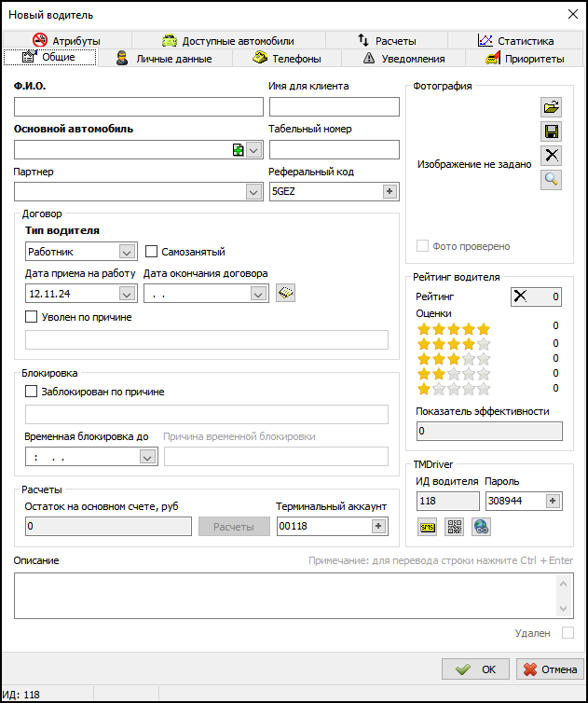This screenshot has height=703, width=588.
Task: Generate new referral code with plus icon
Action: click(390, 191)
